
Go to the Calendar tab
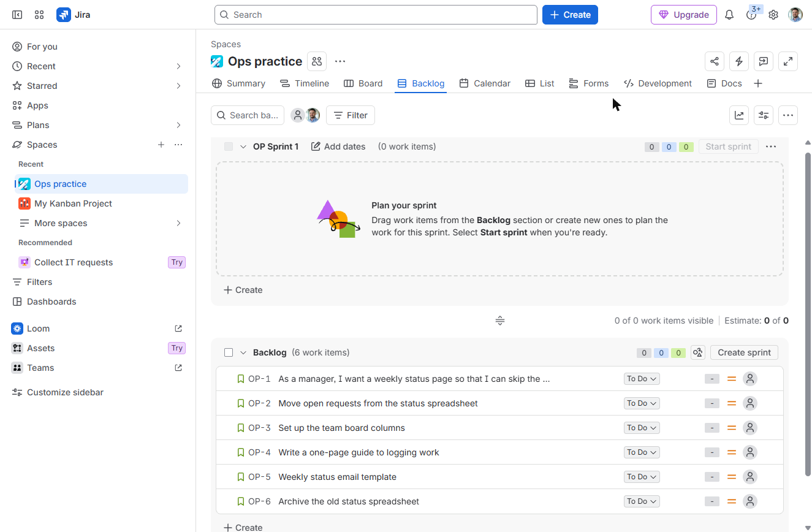[485, 83]
